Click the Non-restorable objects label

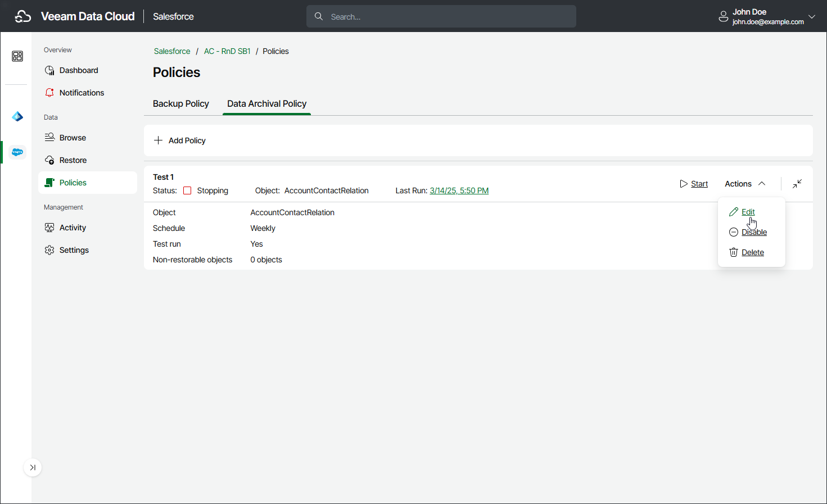coord(192,260)
